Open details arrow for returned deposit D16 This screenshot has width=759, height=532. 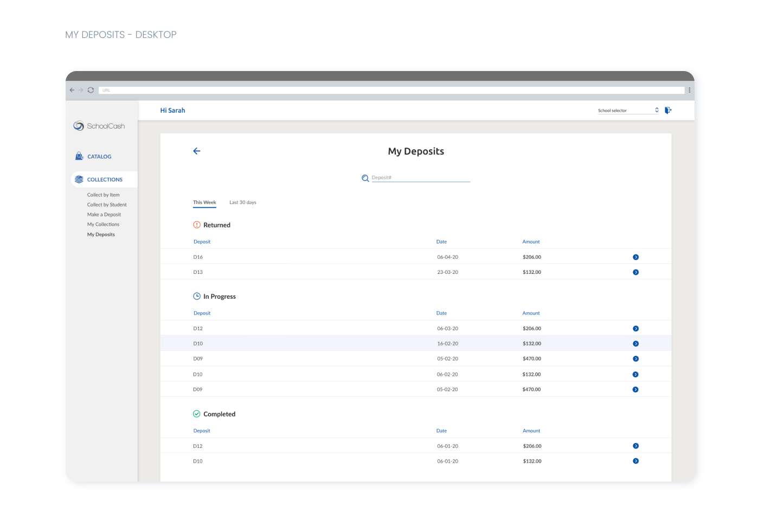(635, 257)
